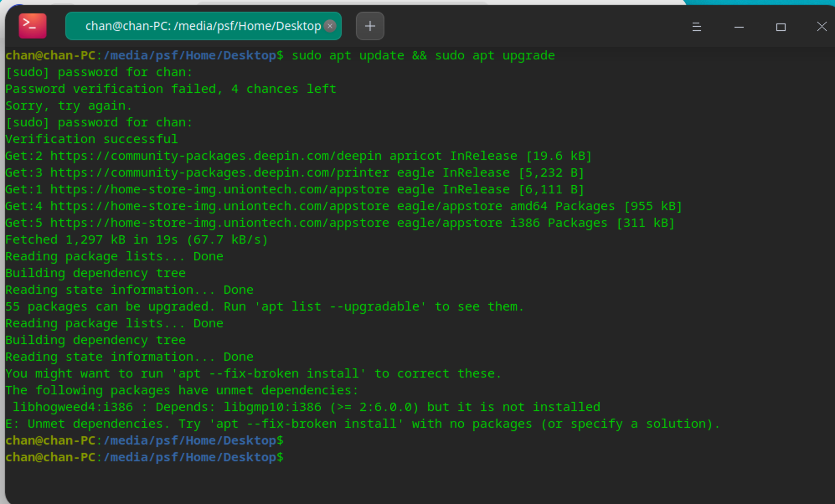The height and width of the screenshot is (504, 835).
Task: Click the community-packages.deepin.com/deepin URL
Action: [x=216, y=156]
